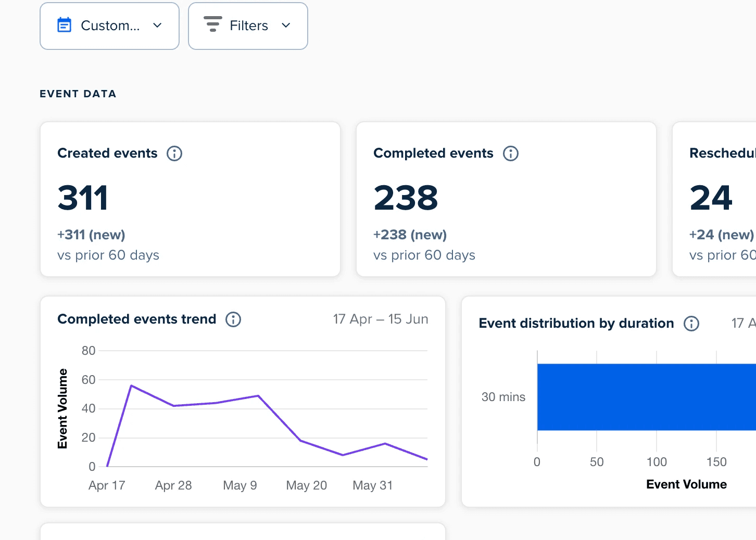Click the calendar icon in date selector
Image resolution: width=756 pixels, height=540 pixels.
(x=64, y=25)
